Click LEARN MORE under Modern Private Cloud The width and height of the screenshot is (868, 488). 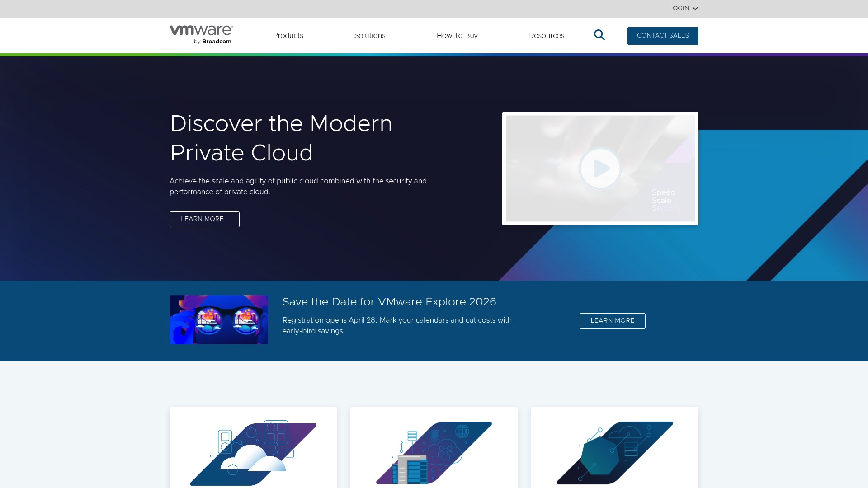pos(204,219)
